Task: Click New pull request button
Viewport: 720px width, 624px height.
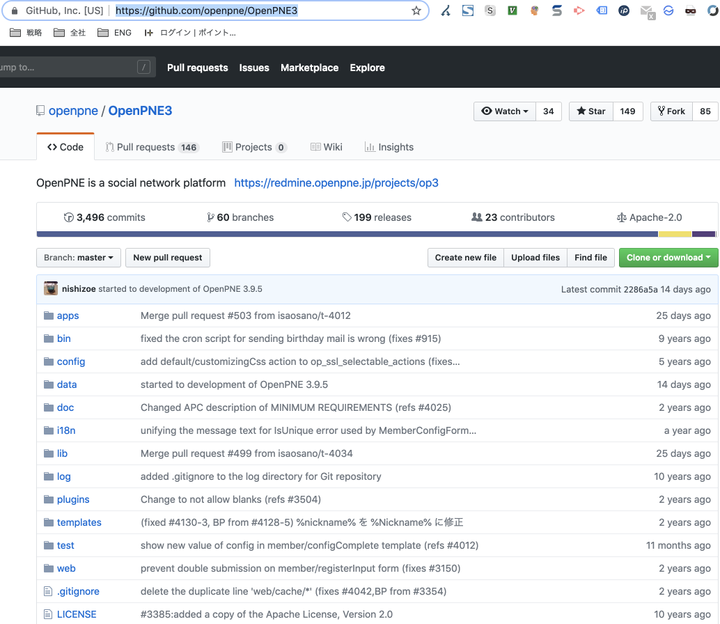Action: [168, 258]
